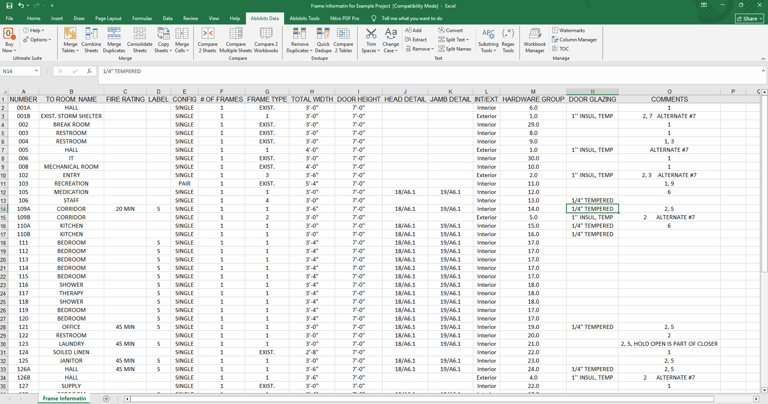The height and width of the screenshot is (404, 768).
Task: Select the MECHANICAL ROOM cell
Action: click(x=71, y=167)
